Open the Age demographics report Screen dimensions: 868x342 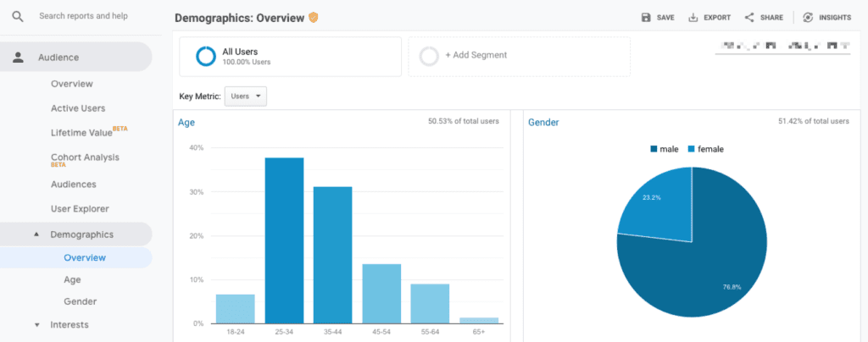(72, 279)
